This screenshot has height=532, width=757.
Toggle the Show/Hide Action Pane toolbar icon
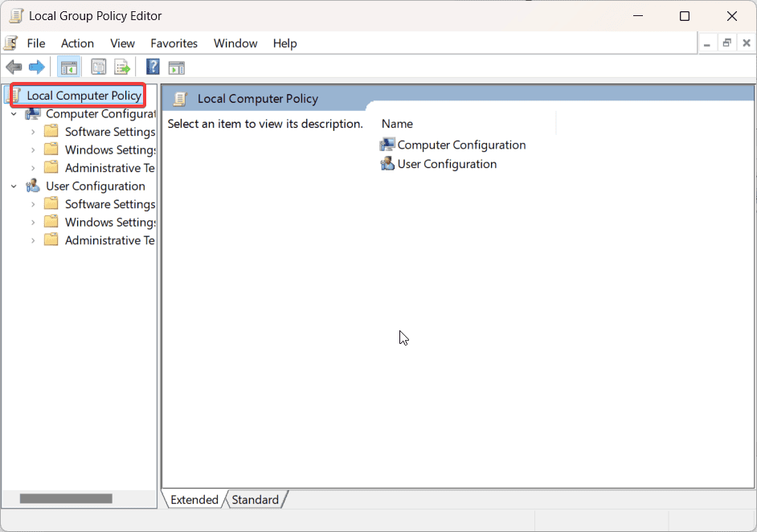pyautogui.click(x=176, y=68)
